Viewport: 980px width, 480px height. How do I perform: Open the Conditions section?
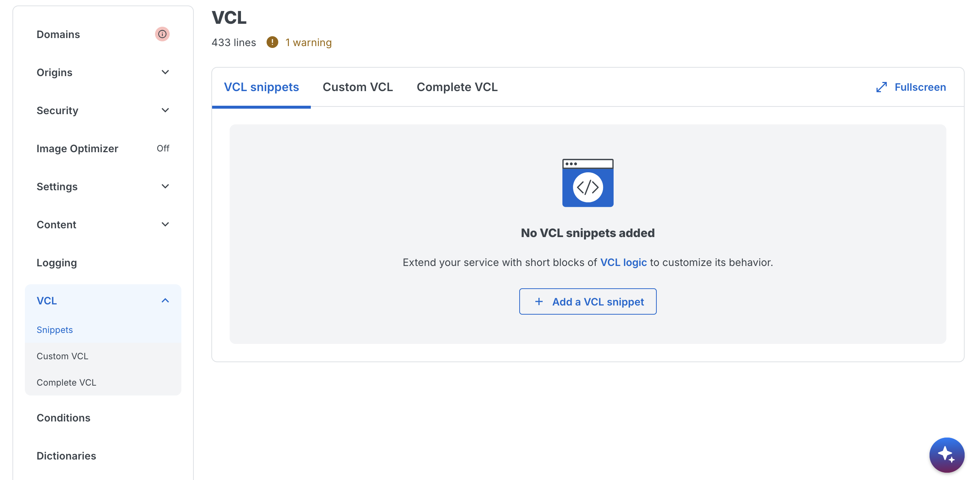(63, 417)
